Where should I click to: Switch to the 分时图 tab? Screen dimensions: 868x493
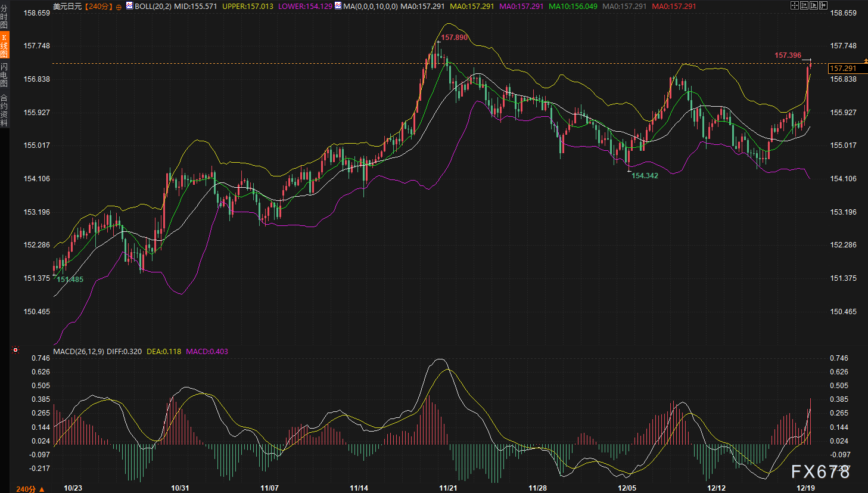pyautogui.click(x=4, y=17)
